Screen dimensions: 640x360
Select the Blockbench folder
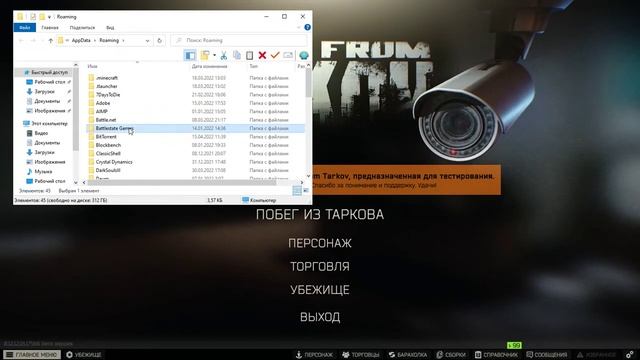pos(108,145)
